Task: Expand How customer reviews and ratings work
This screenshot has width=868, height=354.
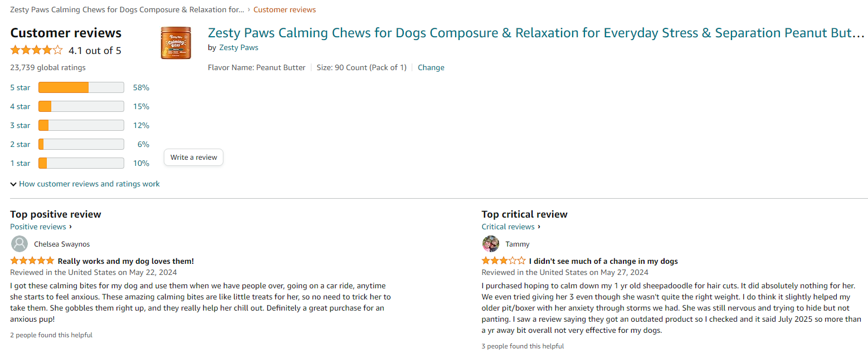Action: (85, 184)
